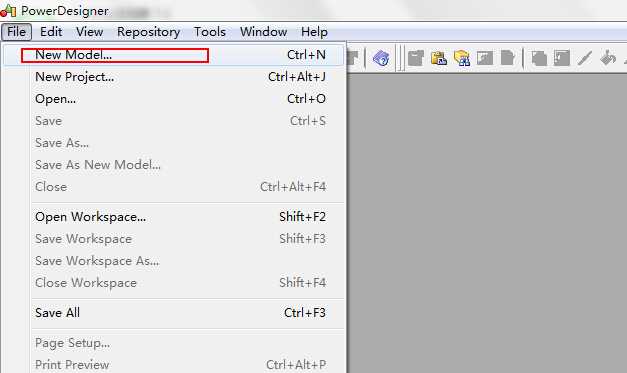Open the Edit menu
The height and width of the screenshot is (373, 627).
pyautogui.click(x=51, y=32)
